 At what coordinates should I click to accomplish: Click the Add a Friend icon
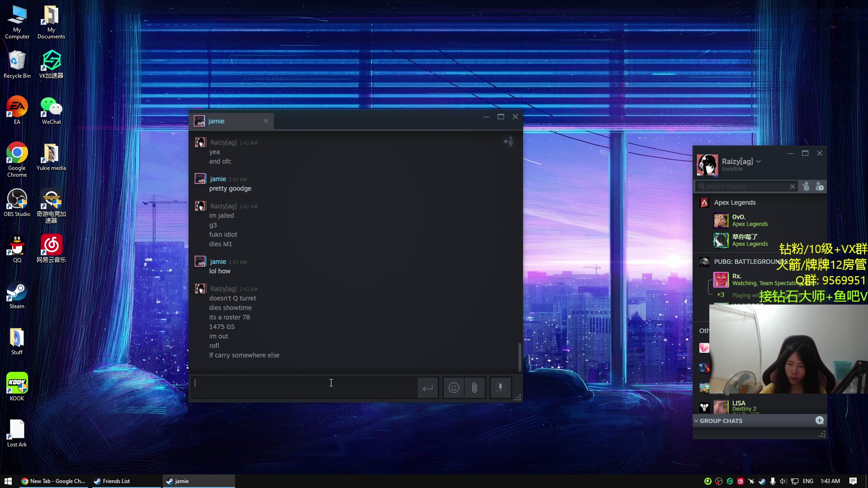[820, 187]
